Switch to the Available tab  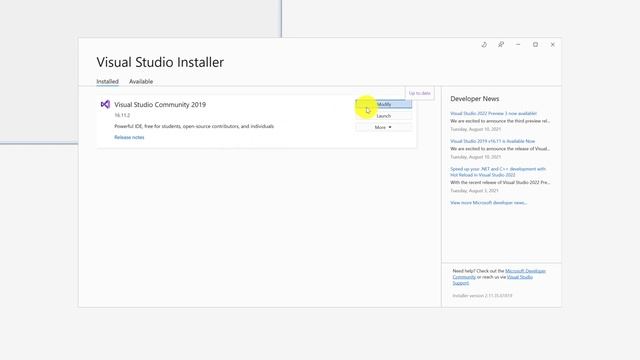[x=141, y=82]
